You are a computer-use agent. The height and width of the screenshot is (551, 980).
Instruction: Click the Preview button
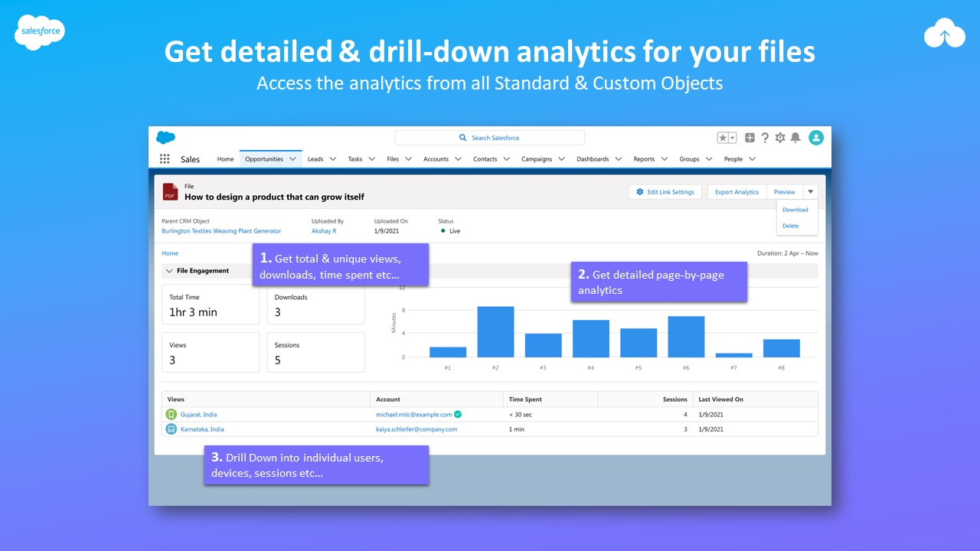pos(784,192)
